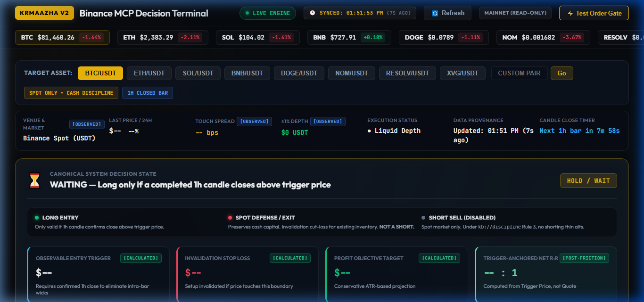Click the Test Order Gate button

click(x=594, y=13)
